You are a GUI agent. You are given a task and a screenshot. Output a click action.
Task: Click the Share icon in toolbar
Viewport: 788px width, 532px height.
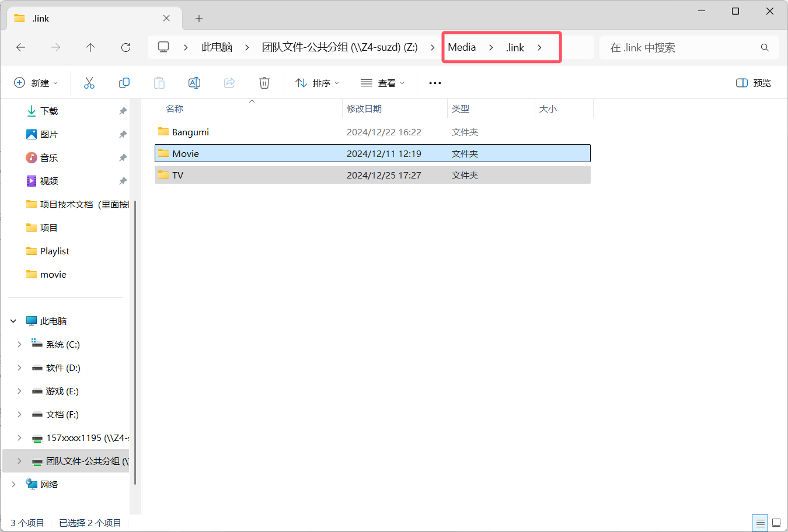tap(229, 83)
